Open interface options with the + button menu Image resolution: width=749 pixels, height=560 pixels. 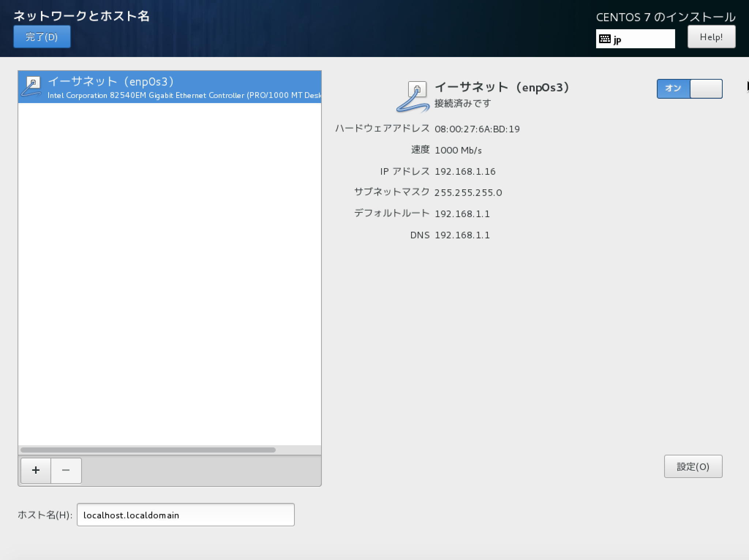[35, 470]
